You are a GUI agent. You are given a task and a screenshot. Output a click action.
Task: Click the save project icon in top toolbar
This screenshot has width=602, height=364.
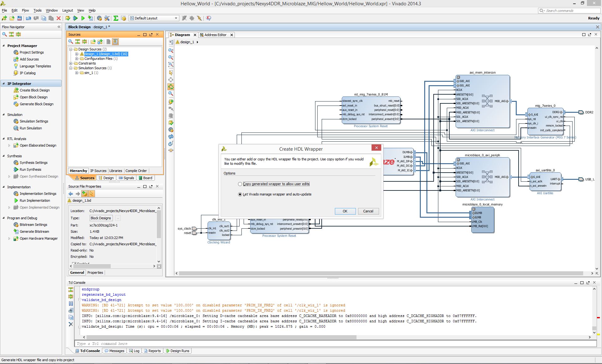coord(19,18)
